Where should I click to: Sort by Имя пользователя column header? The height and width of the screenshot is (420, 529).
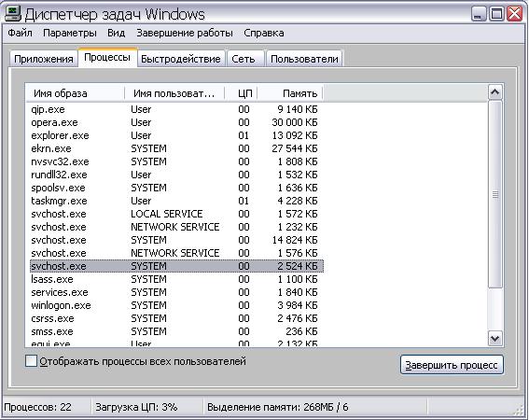[x=174, y=93]
